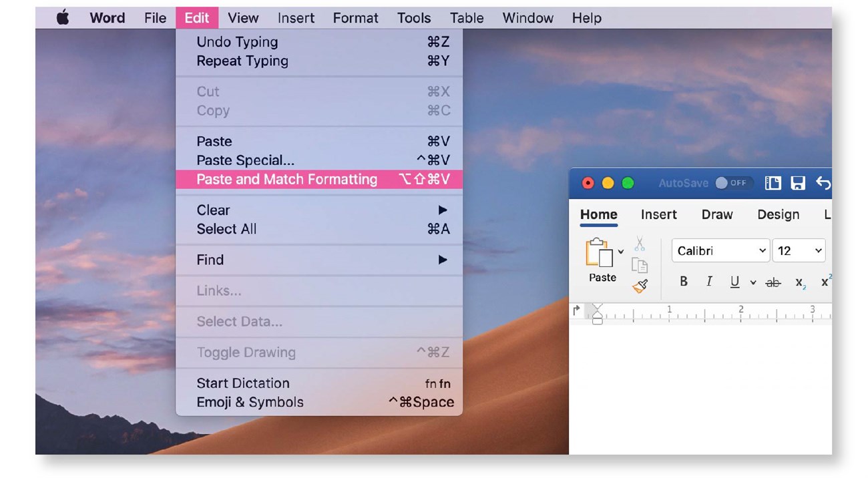The height and width of the screenshot is (478, 868).
Task: Select the Format Painter brush icon
Action: tap(640, 286)
